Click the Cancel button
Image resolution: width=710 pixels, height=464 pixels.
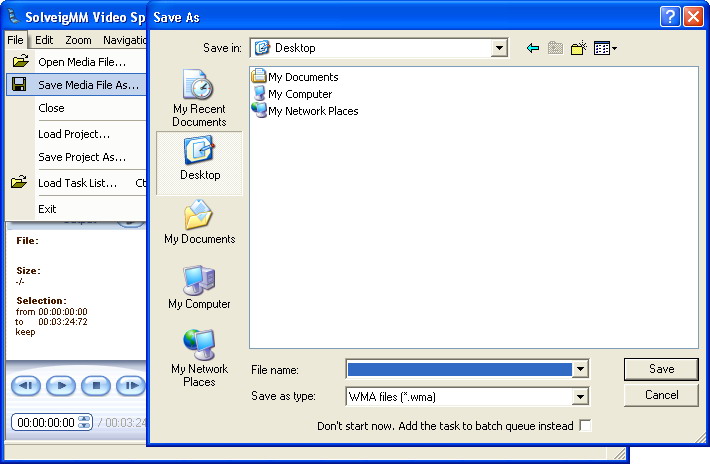[x=661, y=395]
